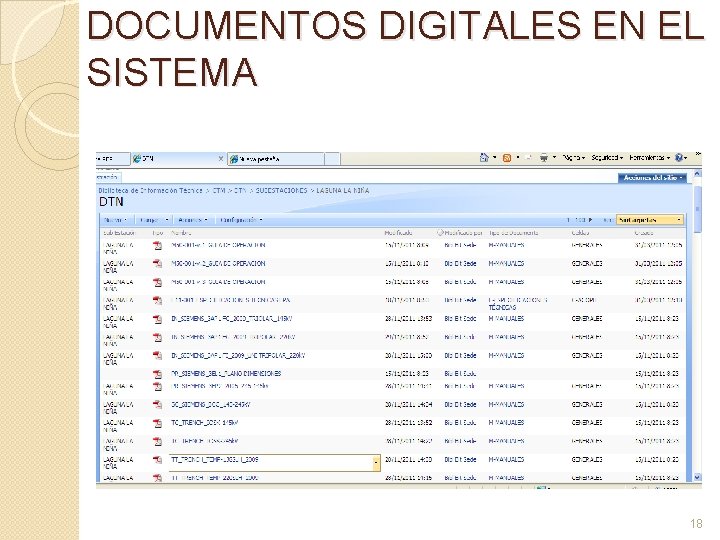This screenshot has width=720, height=540.
Task: Go to the next page of items arrow
Action: tap(591, 220)
